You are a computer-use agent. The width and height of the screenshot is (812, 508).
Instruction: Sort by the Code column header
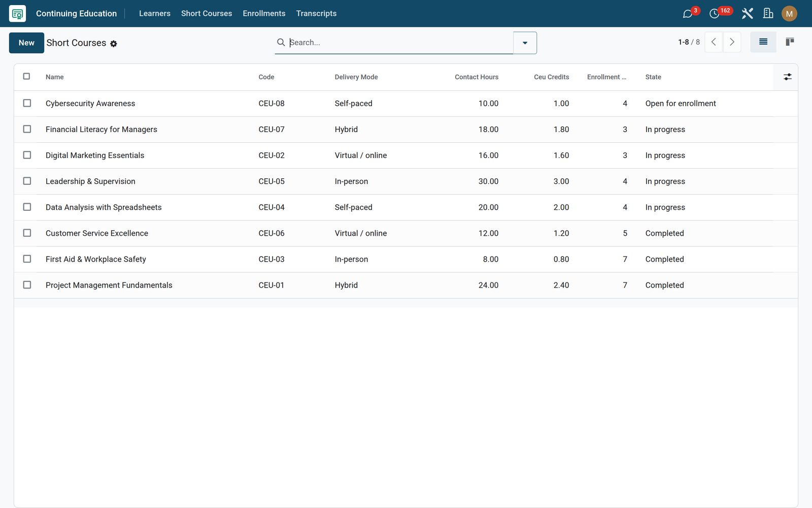click(x=266, y=77)
